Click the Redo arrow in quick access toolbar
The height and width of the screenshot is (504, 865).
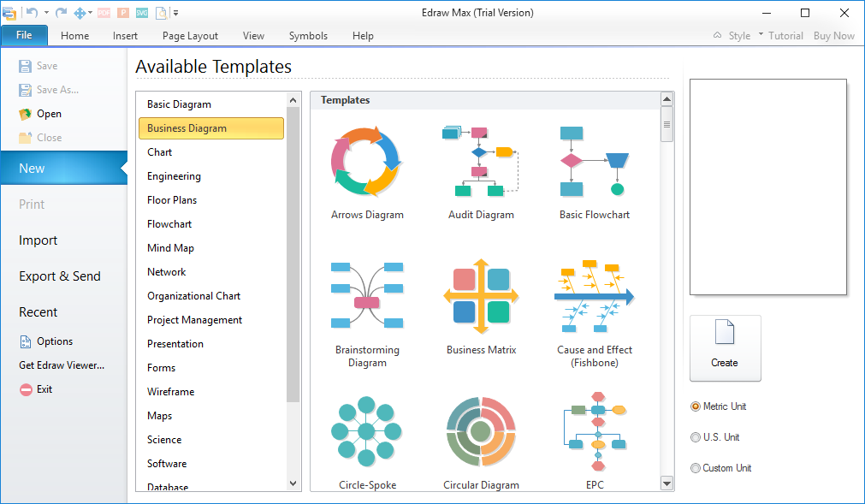[x=62, y=12]
